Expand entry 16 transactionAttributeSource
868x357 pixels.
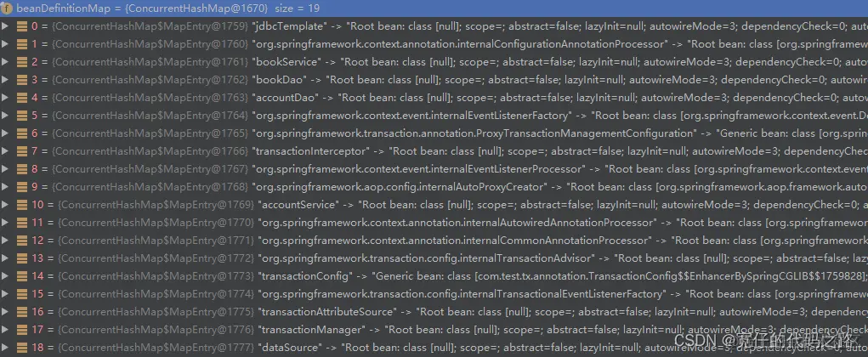(x=5, y=312)
